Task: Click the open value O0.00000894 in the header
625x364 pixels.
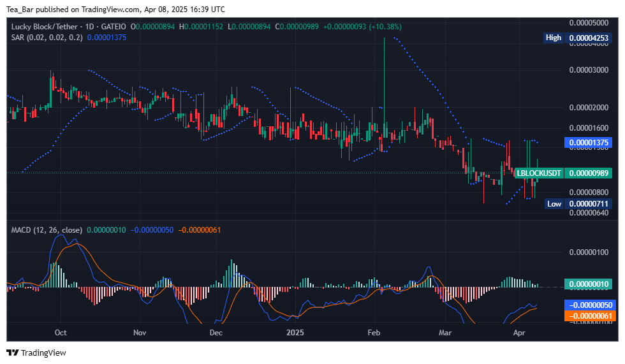Action: (x=152, y=27)
